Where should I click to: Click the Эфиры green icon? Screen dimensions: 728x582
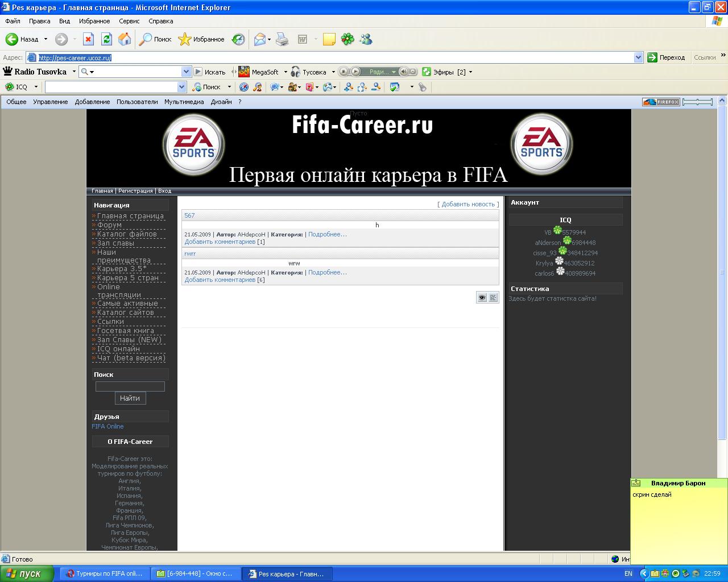(x=427, y=72)
